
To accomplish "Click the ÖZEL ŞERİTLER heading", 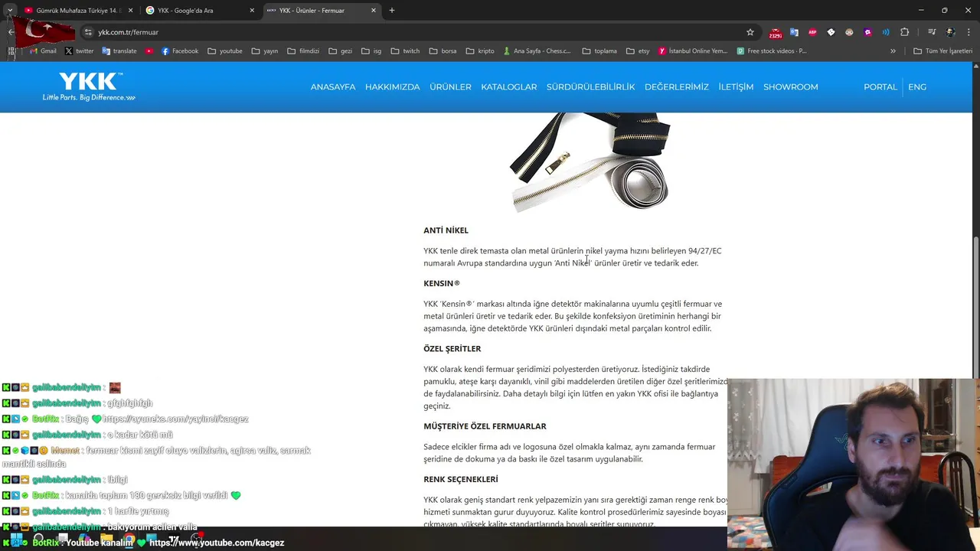I will tap(452, 349).
